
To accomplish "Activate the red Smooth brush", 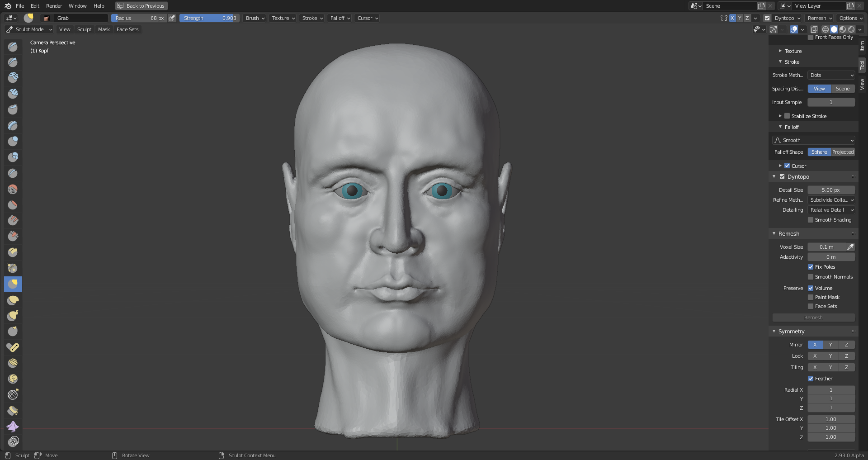I will (x=13, y=189).
